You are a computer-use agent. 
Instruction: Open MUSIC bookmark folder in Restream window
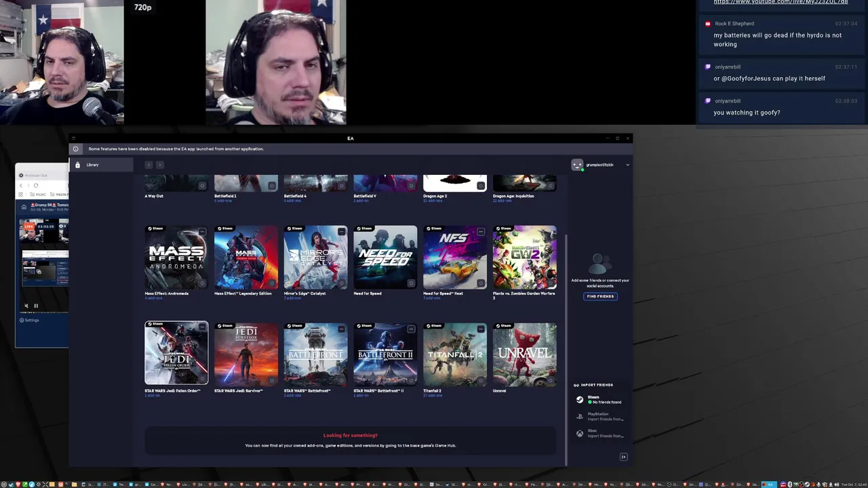38,195
